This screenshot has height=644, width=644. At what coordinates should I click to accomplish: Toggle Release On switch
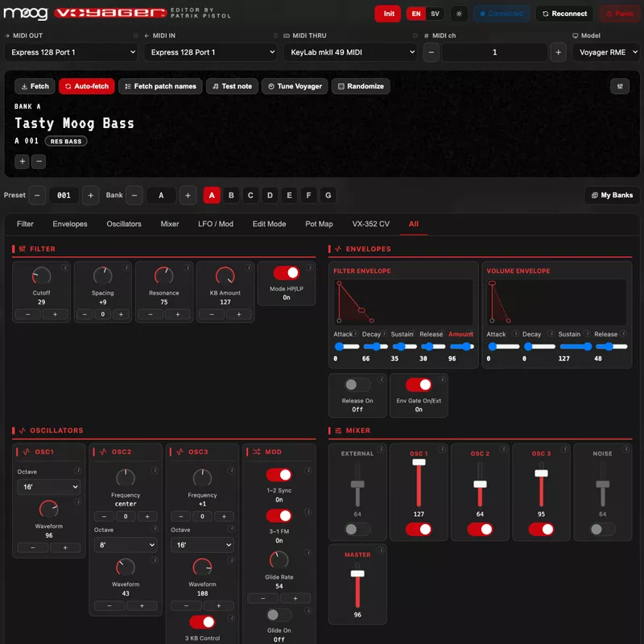pos(357,385)
